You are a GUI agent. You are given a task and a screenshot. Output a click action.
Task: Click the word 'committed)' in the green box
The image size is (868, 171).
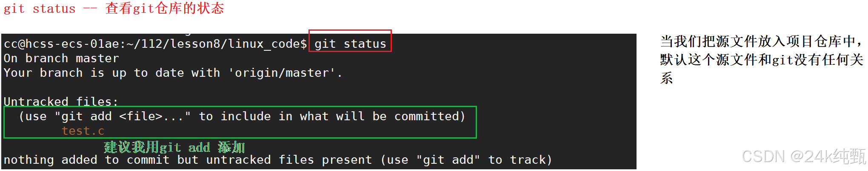(x=430, y=116)
